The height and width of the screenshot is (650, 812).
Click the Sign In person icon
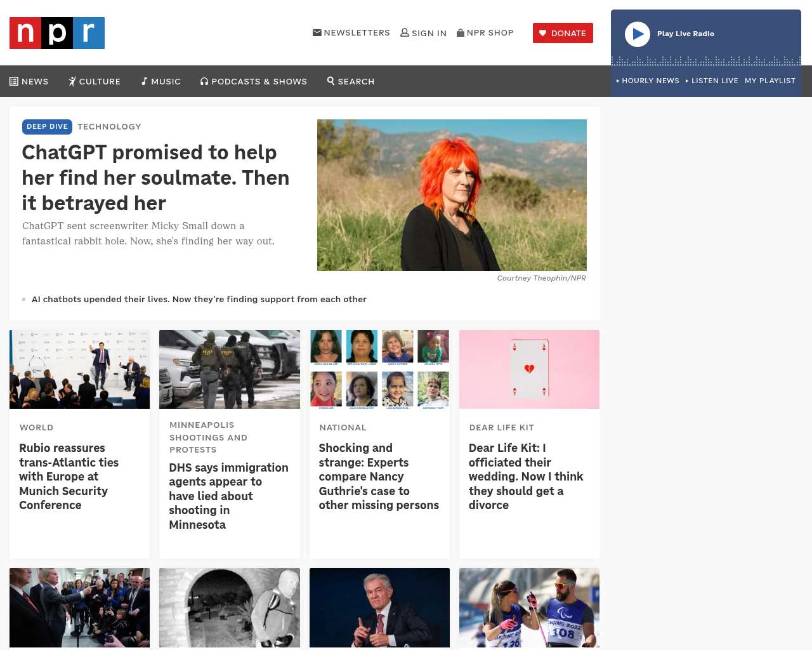405,32
